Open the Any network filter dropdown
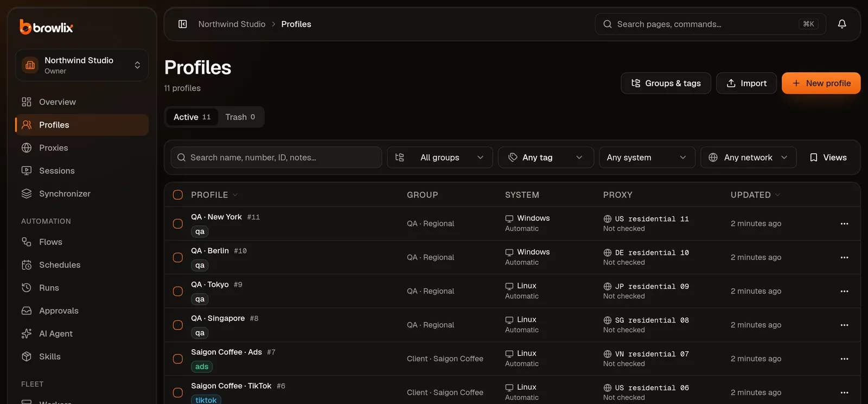 [748, 157]
